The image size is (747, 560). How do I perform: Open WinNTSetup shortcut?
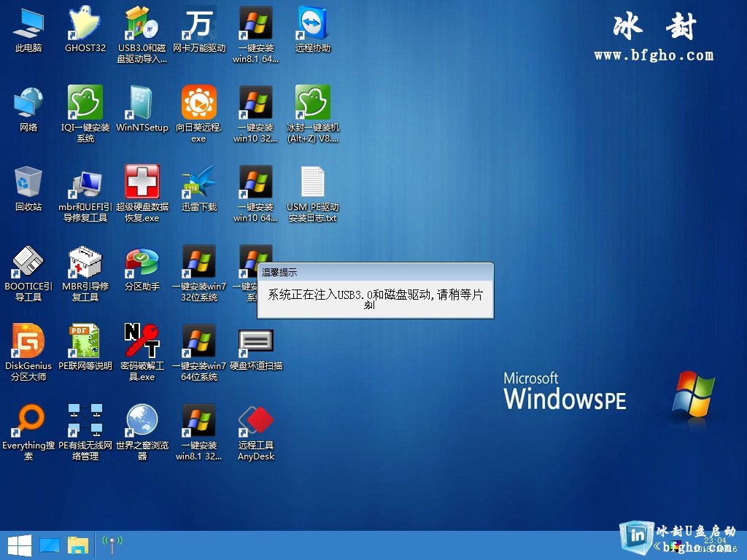(x=142, y=109)
